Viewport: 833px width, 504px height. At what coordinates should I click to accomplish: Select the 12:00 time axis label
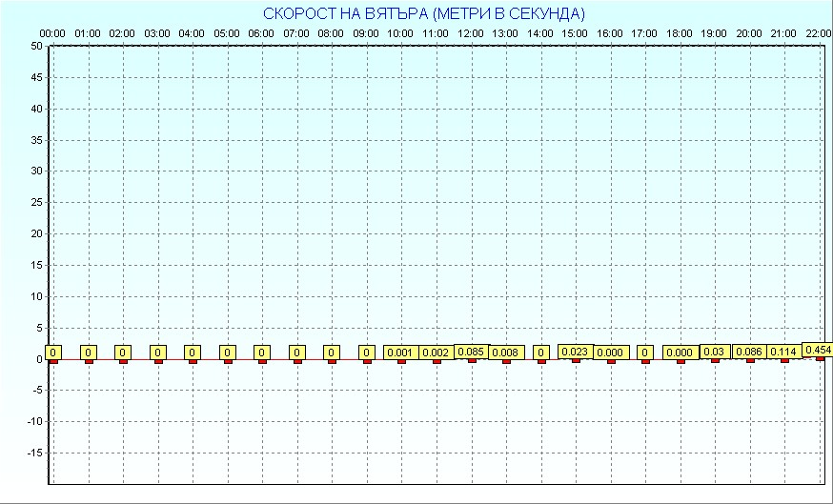coord(471,33)
